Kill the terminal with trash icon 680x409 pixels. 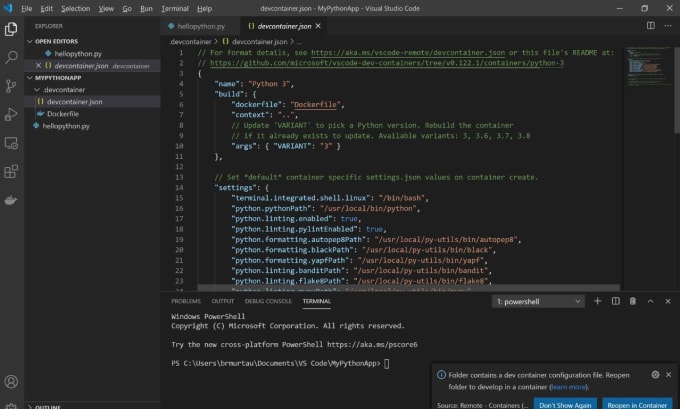pos(633,301)
